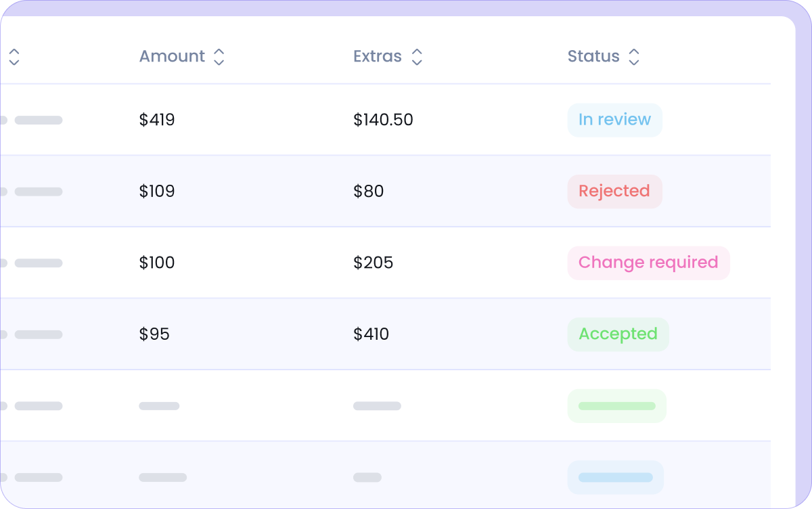Sort by the Status column arrows
This screenshot has height=509, width=812.
coord(633,57)
